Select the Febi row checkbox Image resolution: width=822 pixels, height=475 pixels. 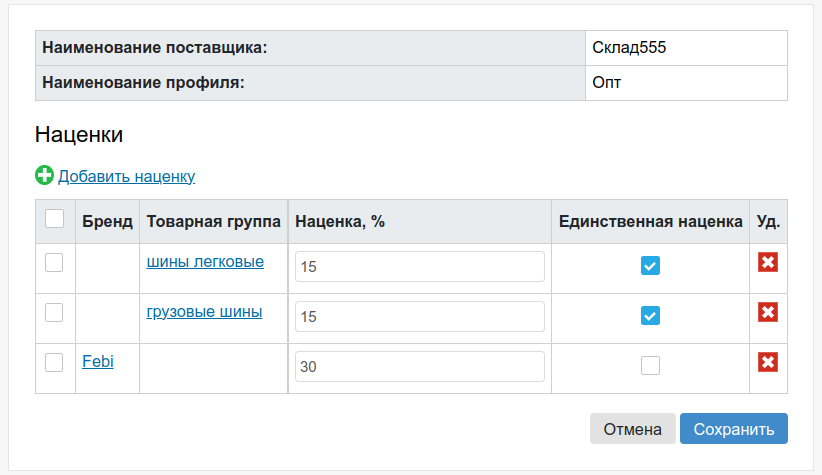54,362
